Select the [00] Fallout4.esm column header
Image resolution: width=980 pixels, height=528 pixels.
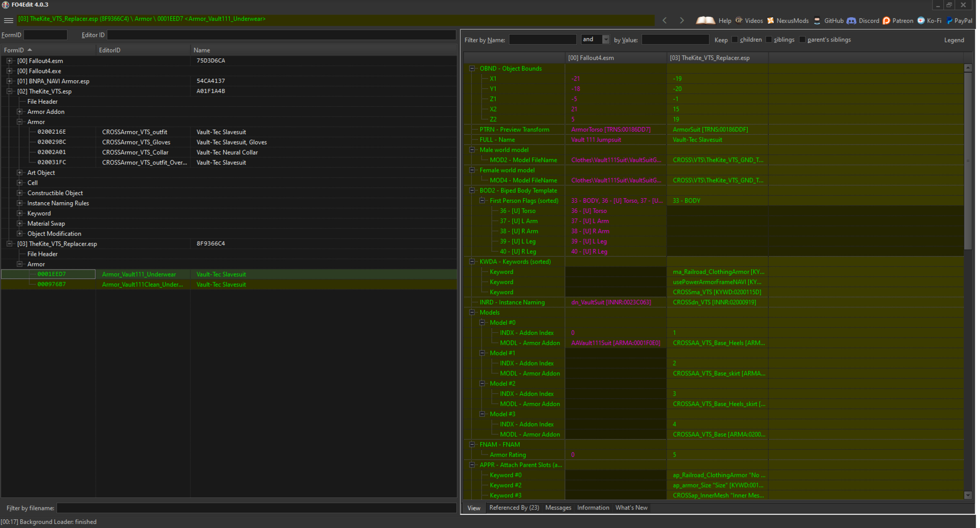(x=616, y=58)
